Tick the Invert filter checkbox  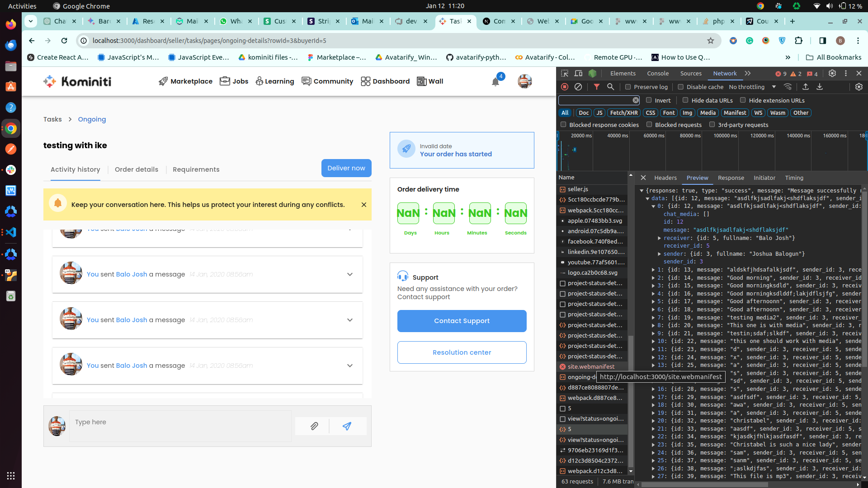[649, 100]
